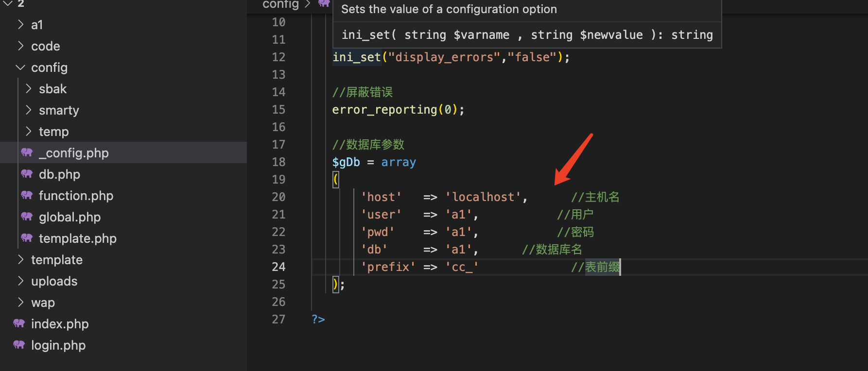This screenshot has height=371, width=868.
Task: Select the sbak folder label
Action: tap(53, 89)
